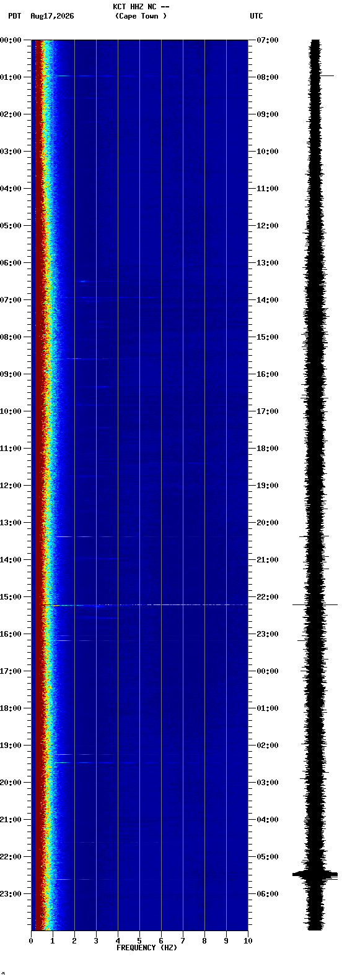Click the seismogram spike near 22:30 PDT
The height and width of the screenshot is (980, 342).
point(315,874)
